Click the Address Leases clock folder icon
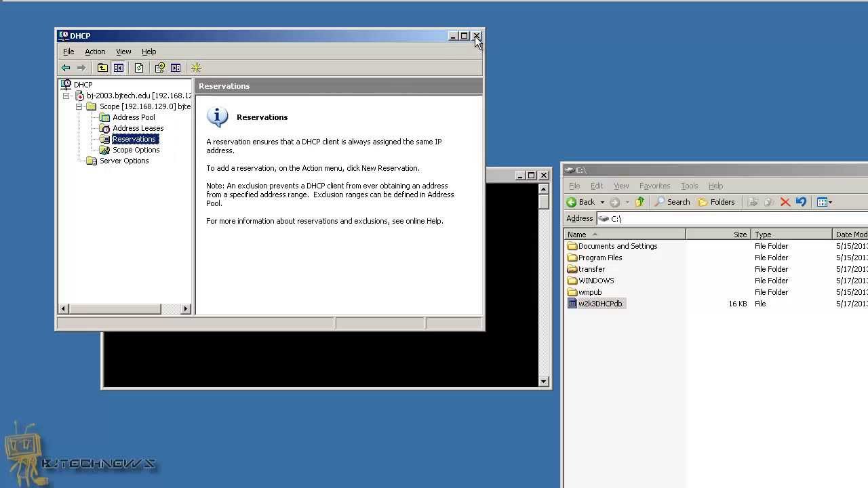This screenshot has height=488, width=868. [104, 128]
